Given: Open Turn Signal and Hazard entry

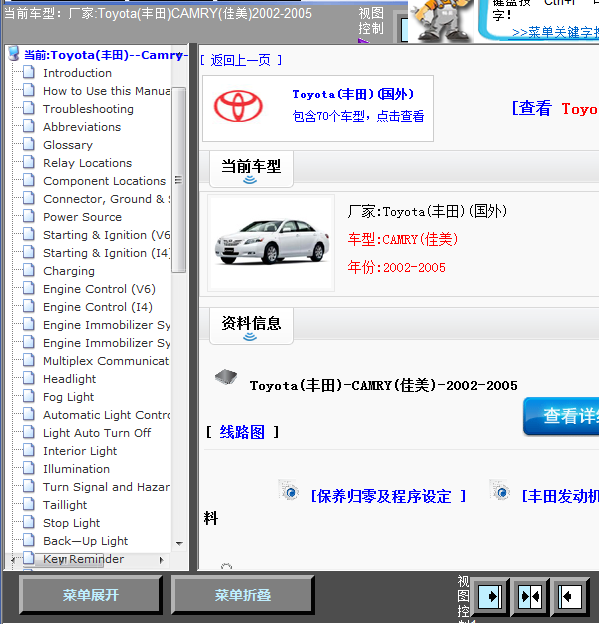Looking at the screenshot, I should pos(107,487).
